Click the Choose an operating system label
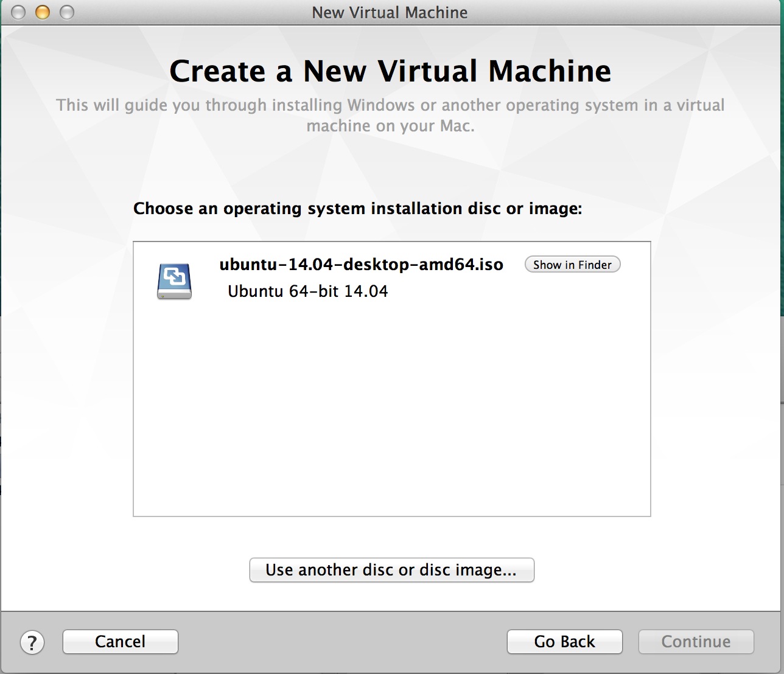Screen dimensions: 784x674 357,209
